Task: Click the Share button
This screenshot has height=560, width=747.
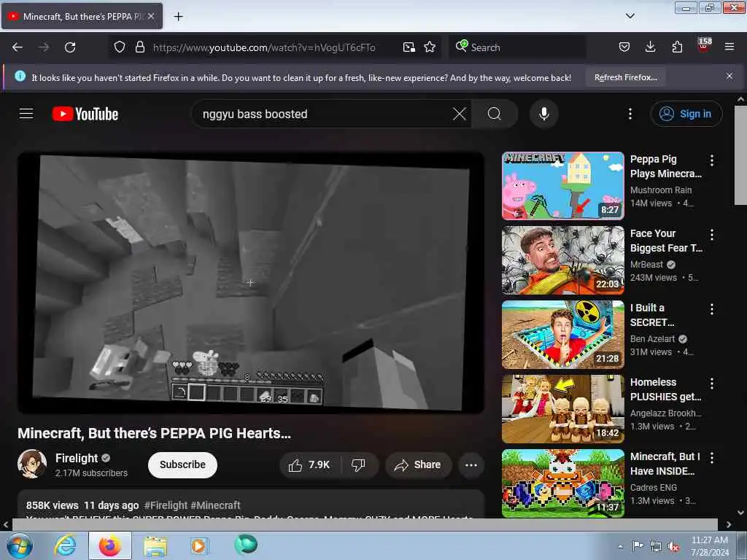Action: tap(418, 464)
